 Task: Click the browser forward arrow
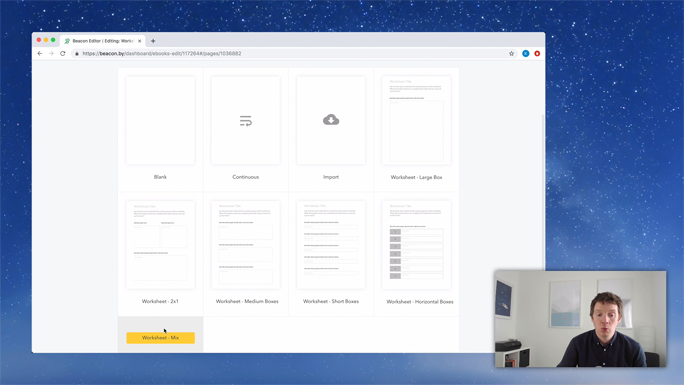click(x=51, y=54)
